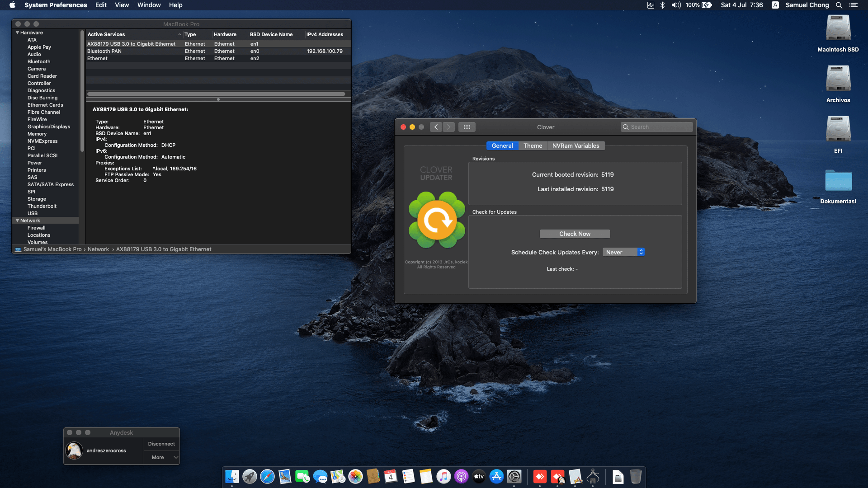The image size is (868, 488).
Task: Click the Bluetooth status icon in menu bar
Action: [x=663, y=5]
